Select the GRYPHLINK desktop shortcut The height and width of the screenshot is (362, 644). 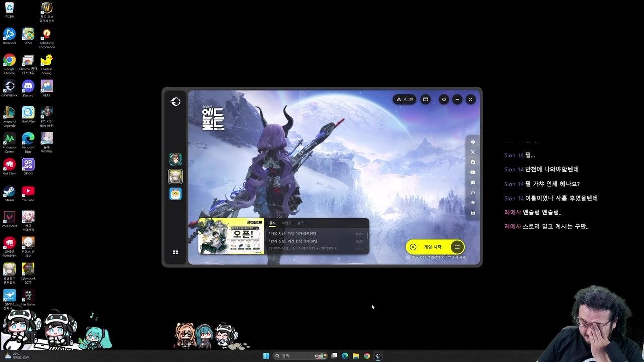coord(9,88)
